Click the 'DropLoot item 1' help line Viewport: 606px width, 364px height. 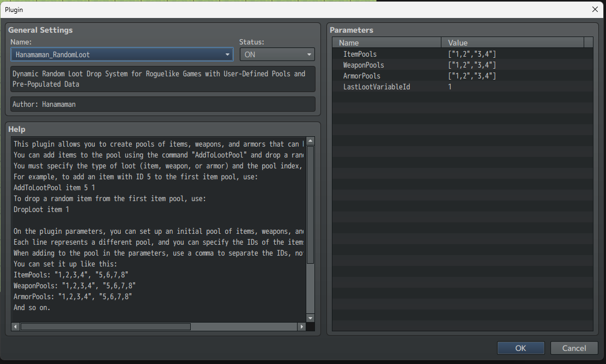tap(41, 209)
